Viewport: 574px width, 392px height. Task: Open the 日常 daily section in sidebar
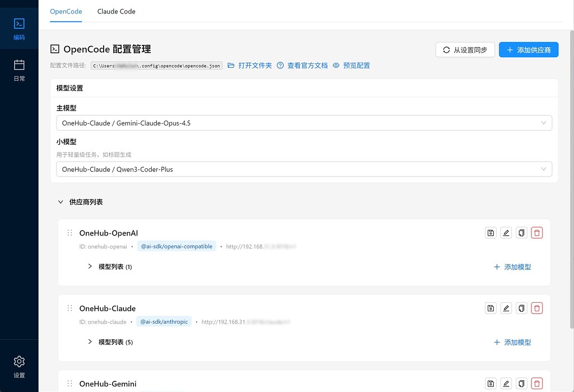pos(19,70)
